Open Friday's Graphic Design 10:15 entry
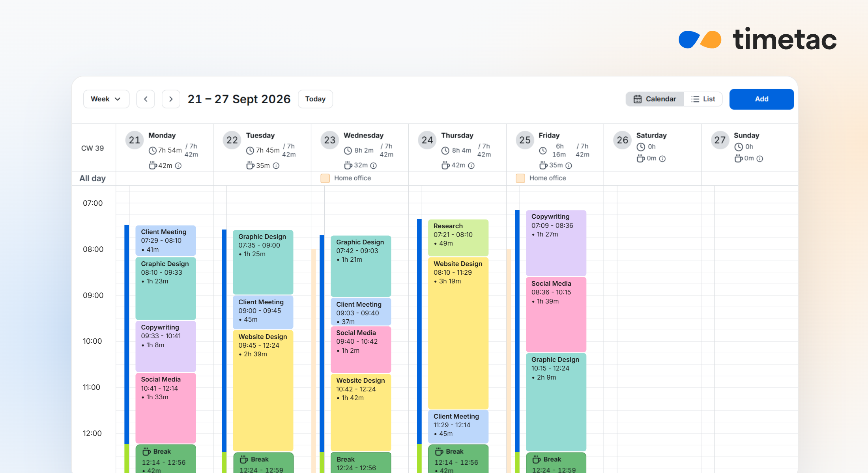The image size is (868, 473). tap(556, 402)
